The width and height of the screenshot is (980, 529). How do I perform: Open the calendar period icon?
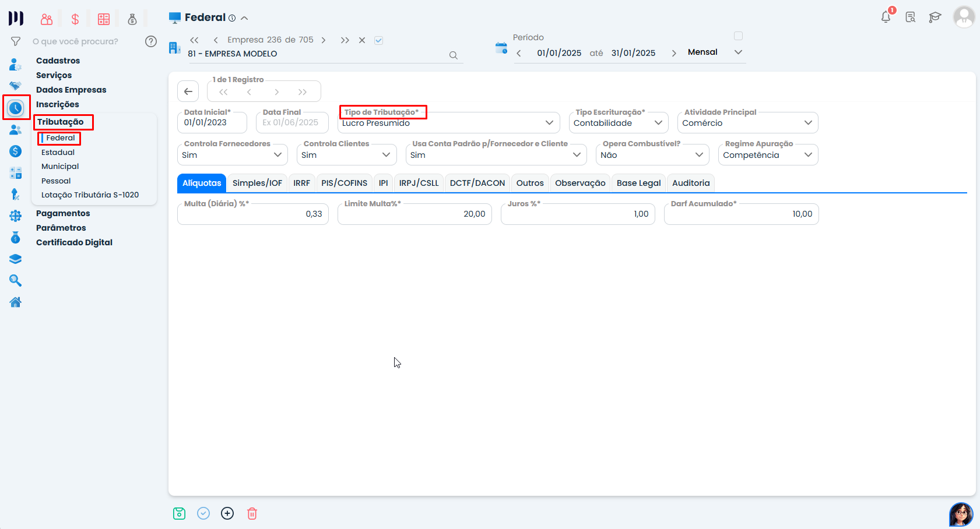(501, 48)
